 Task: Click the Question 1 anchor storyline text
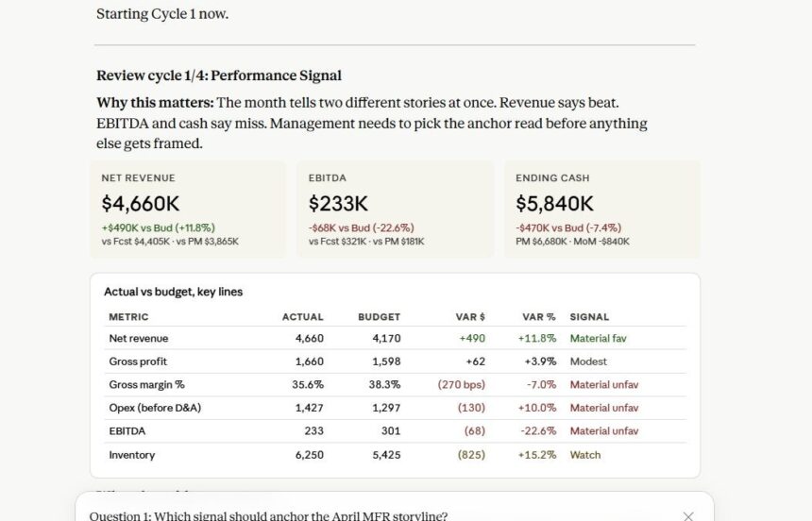point(268,516)
